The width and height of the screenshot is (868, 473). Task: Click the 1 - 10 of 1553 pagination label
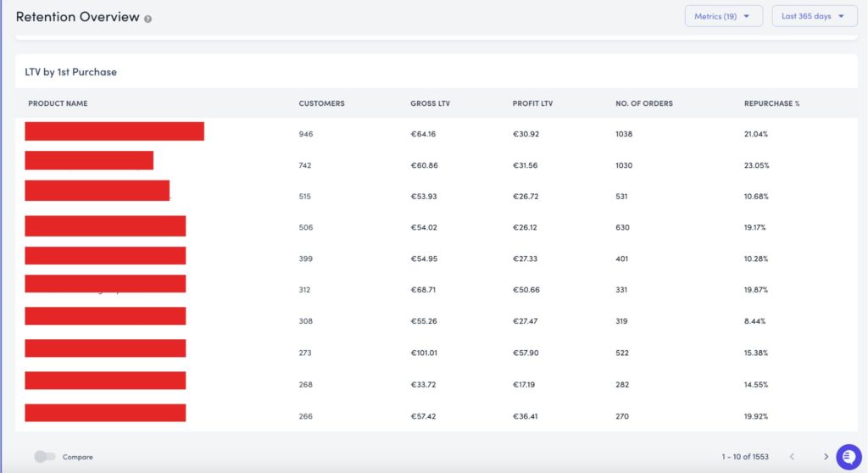click(x=745, y=457)
